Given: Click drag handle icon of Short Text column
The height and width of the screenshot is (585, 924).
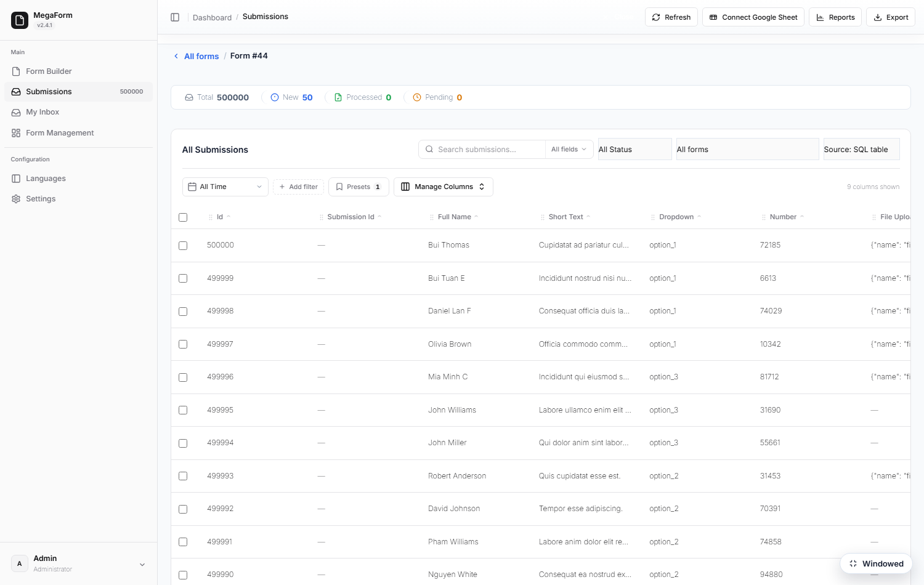Looking at the screenshot, I should pyautogui.click(x=543, y=217).
